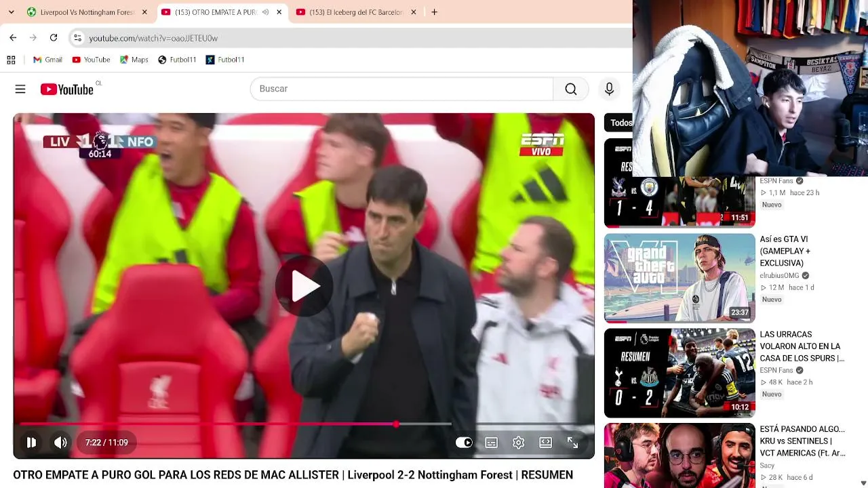Image resolution: width=868 pixels, height=488 pixels.
Task: Open LAS URRACAS VOLARON ALTO video title
Action: (x=802, y=346)
